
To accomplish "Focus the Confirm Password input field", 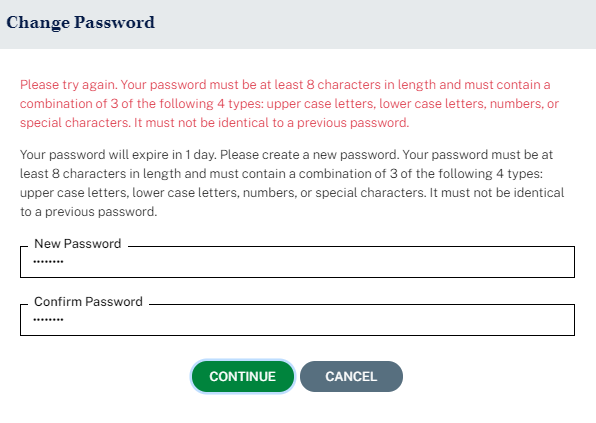I will [297, 320].
